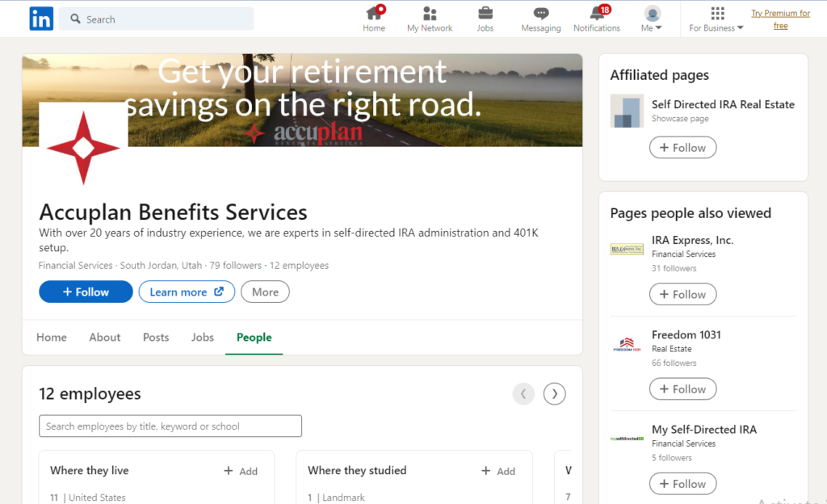Open Self Directed IRA Real Estate page
Image resolution: width=827 pixels, height=504 pixels.
pyautogui.click(x=723, y=104)
